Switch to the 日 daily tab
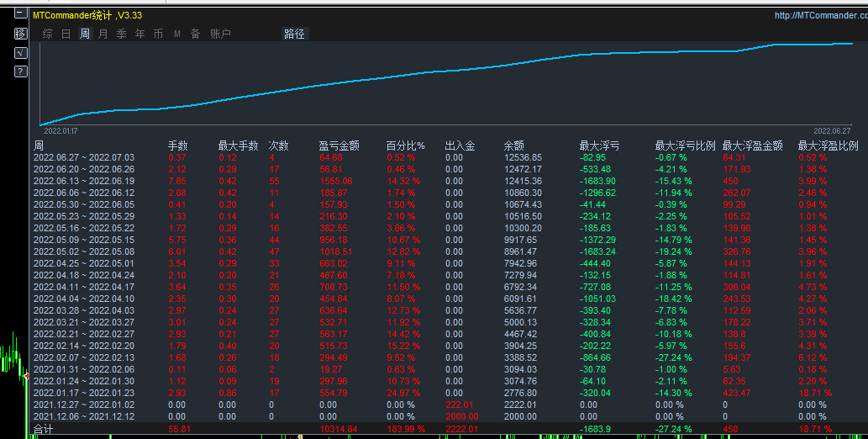 click(x=66, y=34)
